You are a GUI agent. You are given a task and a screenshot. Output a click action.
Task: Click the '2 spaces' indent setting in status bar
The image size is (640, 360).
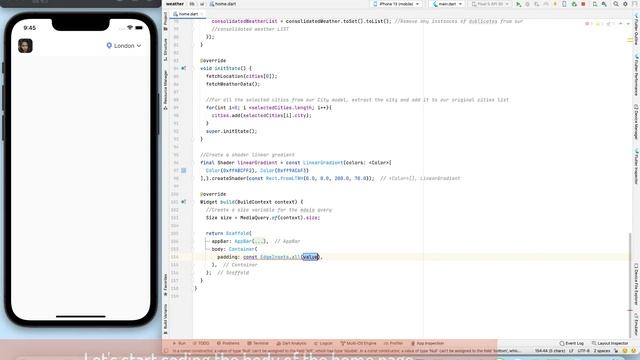pyautogui.click(x=602, y=351)
